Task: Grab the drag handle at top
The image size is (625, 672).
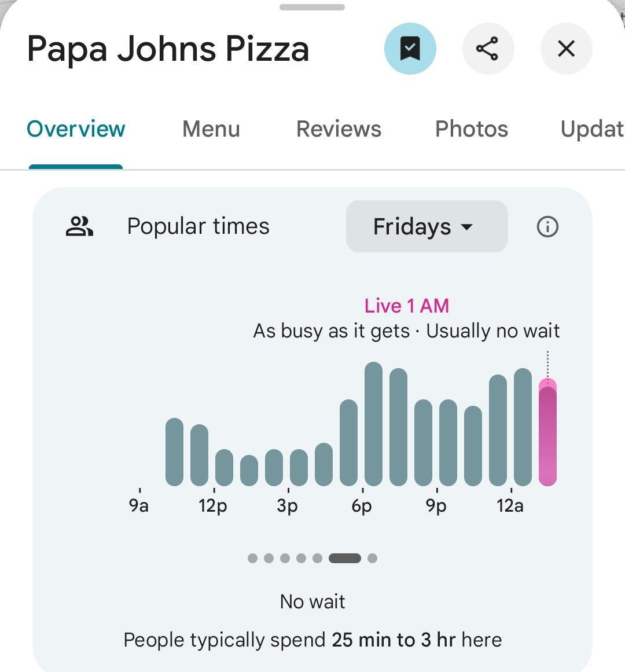Action: coord(312,8)
